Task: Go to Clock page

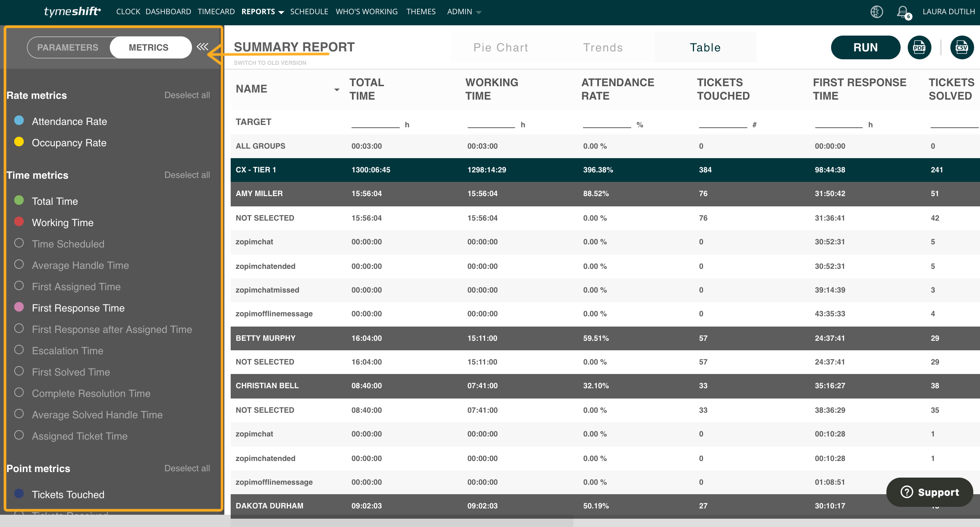Action: point(128,12)
